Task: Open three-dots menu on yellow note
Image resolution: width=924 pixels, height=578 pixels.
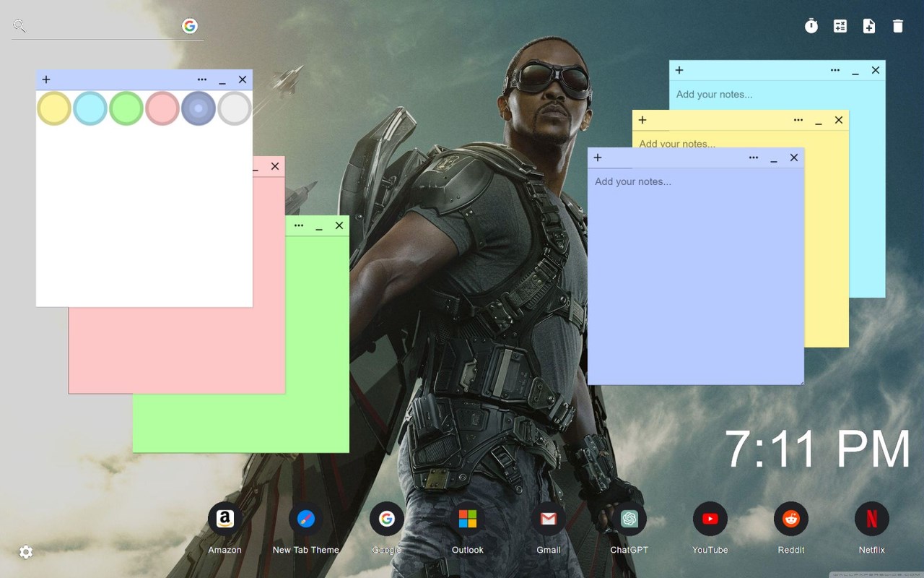Action: point(798,120)
